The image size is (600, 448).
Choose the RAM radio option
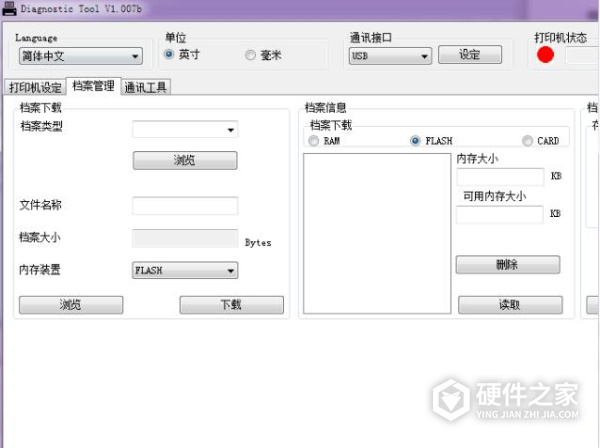pyautogui.click(x=313, y=141)
